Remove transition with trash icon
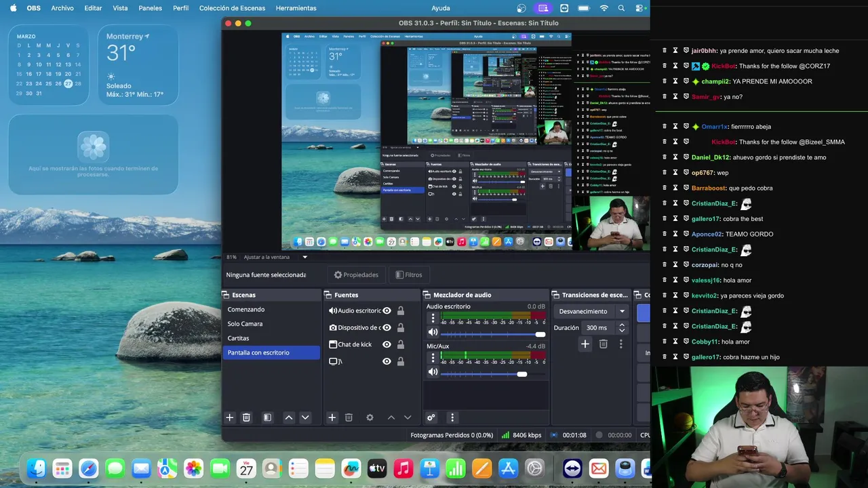868x488 pixels. tap(604, 344)
